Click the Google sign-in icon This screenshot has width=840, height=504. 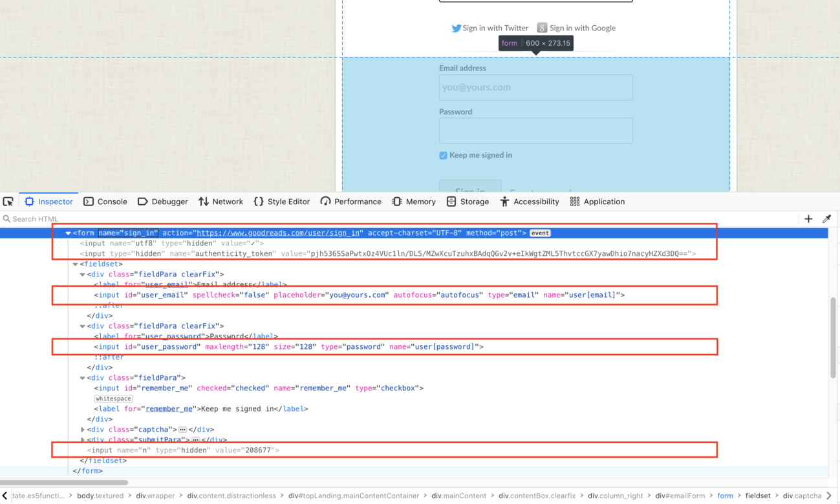point(542,28)
